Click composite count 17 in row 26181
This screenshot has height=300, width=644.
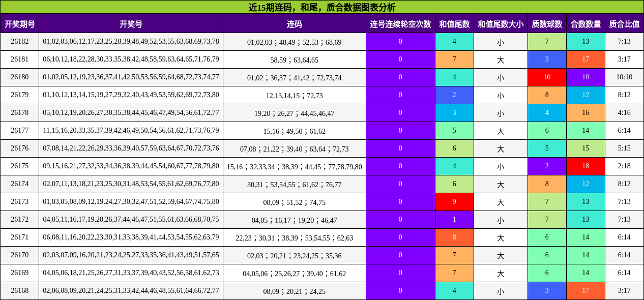click(586, 59)
